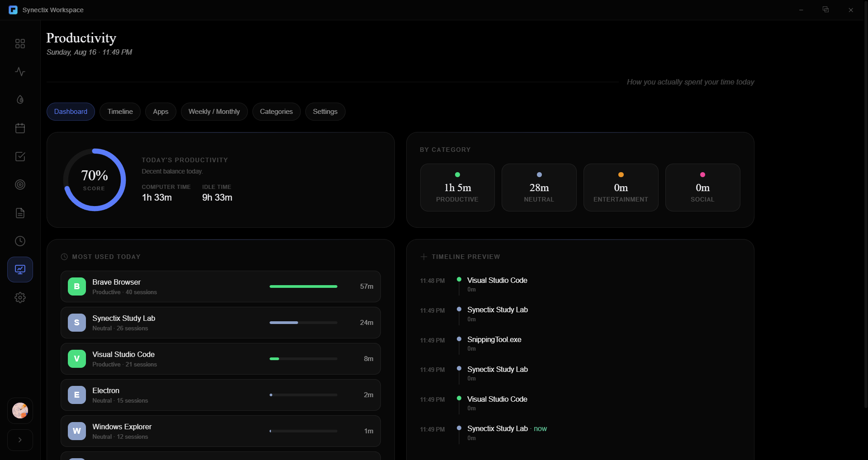Image resolution: width=868 pixels, height=460 pixels.
Task: Click the Electron 2m duration value
Action: 369,395
